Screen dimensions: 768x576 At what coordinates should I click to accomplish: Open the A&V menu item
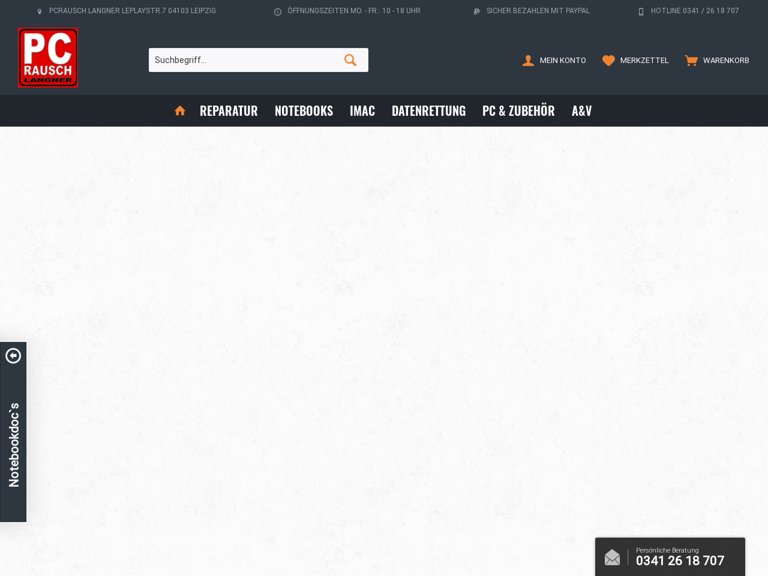click(582, 111)
